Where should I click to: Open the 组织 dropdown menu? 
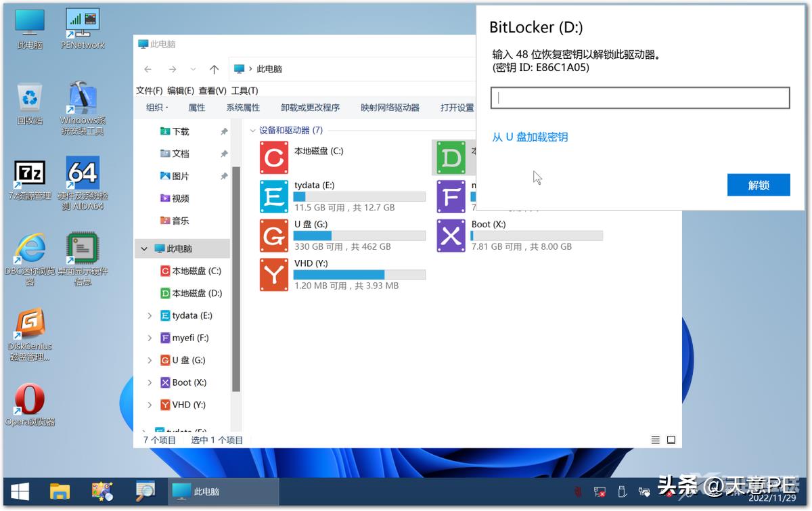click(157, 108)
